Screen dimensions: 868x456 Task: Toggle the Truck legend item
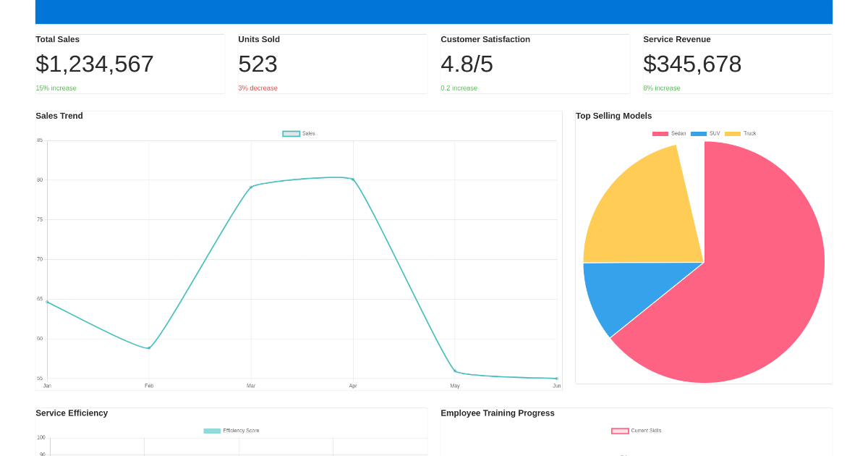pos(750,133)
